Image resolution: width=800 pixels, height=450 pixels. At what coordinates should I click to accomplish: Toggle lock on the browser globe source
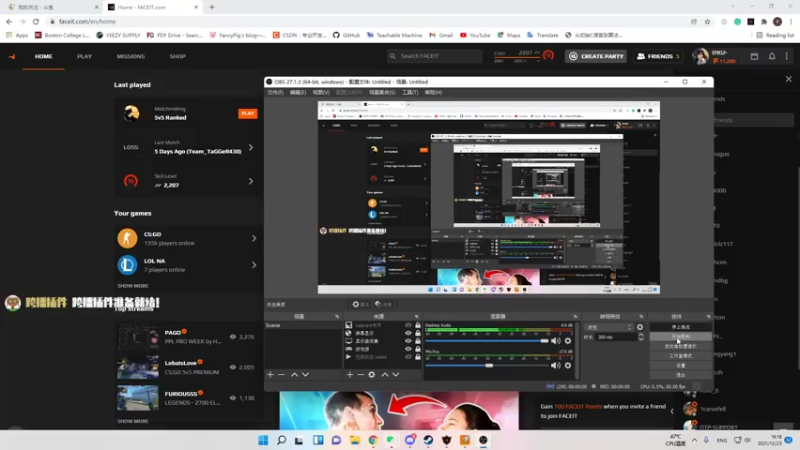(x=418, y=333)
